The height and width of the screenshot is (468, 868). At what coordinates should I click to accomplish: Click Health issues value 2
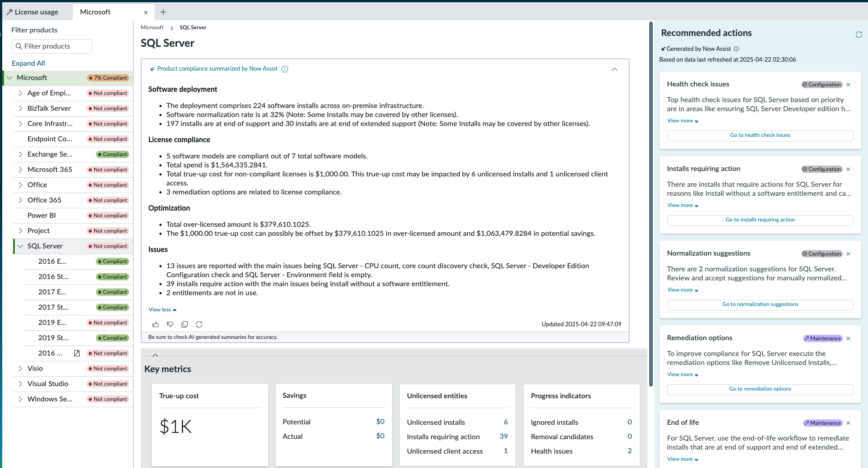(x=629, y=451)
